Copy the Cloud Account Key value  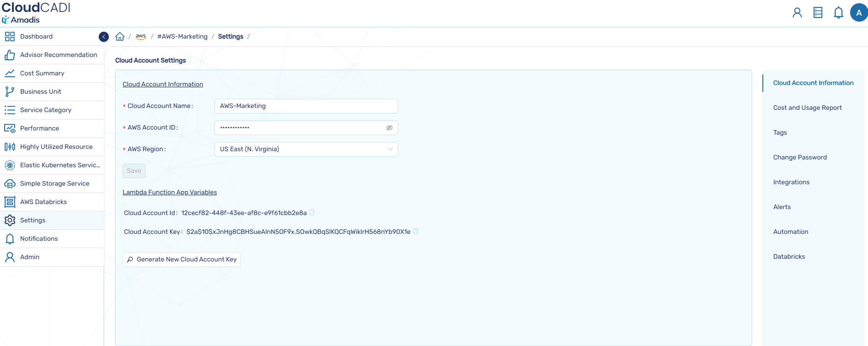click(416, 231)
